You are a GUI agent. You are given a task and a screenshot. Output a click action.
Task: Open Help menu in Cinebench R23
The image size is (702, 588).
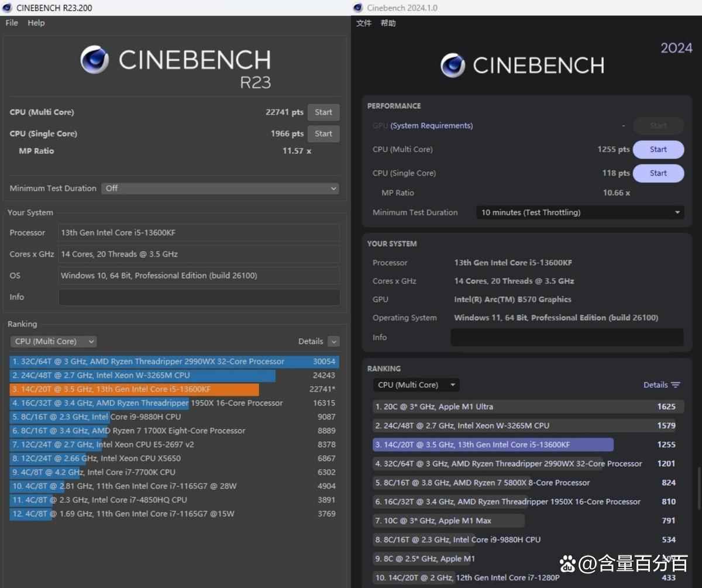click(36, 23)
